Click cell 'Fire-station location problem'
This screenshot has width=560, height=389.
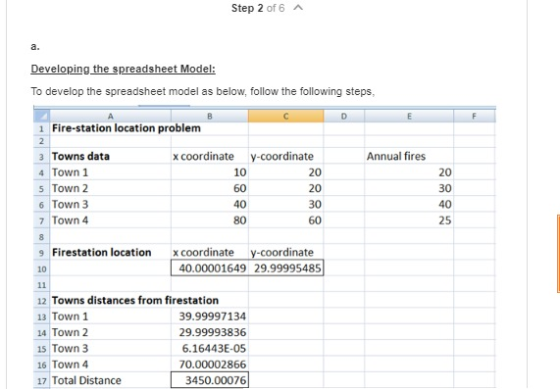point(126,128)
